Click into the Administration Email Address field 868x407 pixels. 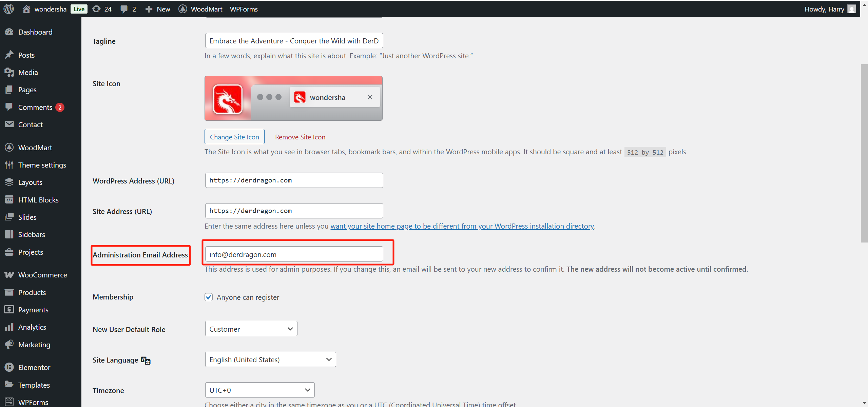point(294,254)
